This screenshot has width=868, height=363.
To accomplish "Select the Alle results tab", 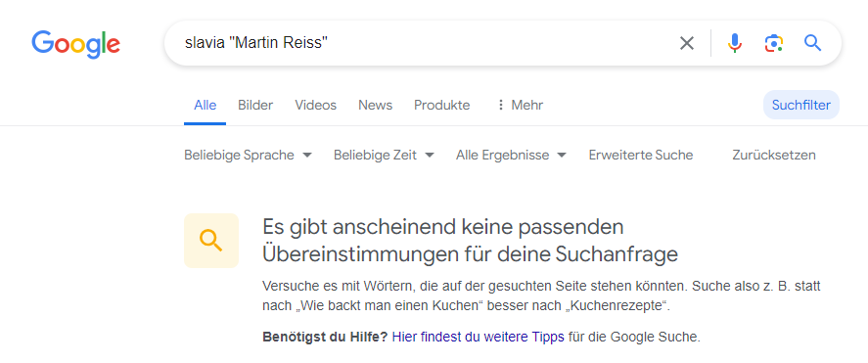I will point(205,105).
